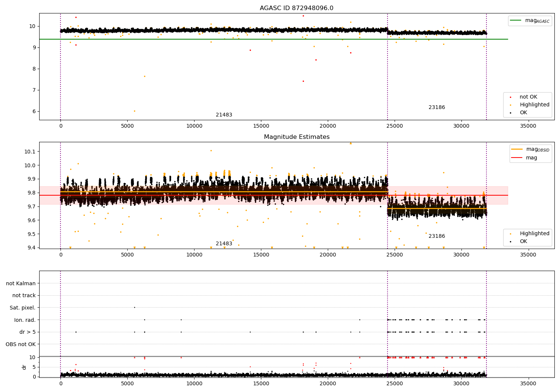
Task: Click the "OK" legend label in the middle plot
Action: click(523, 242)
